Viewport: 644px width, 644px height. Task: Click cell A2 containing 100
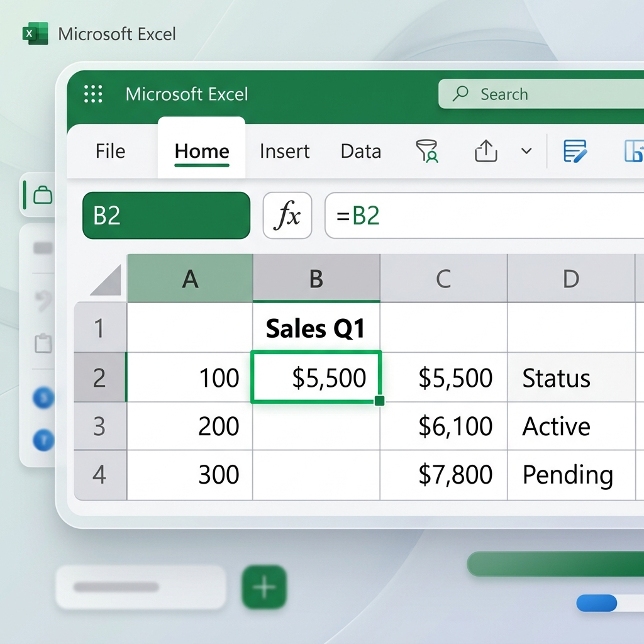click(x=190, y=377)
